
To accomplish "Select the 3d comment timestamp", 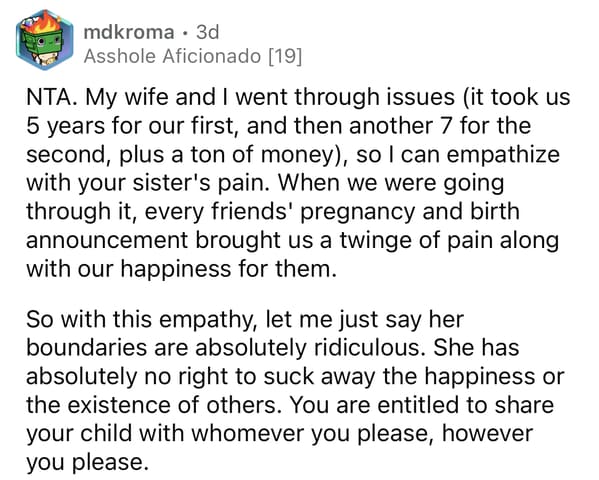I will [207, 32].
